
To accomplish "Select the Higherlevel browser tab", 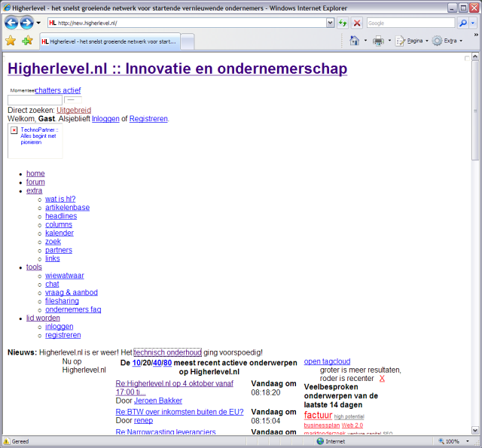I will tap(110, 41).
